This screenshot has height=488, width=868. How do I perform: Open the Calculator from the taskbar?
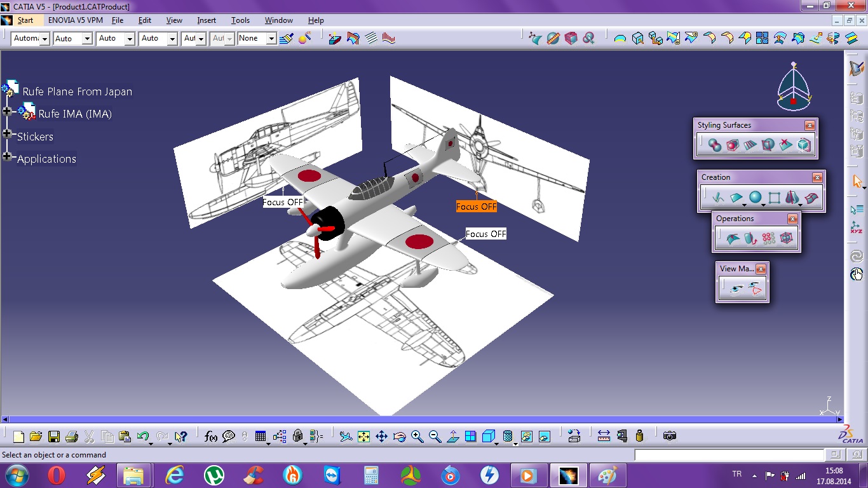pos(371,475)
